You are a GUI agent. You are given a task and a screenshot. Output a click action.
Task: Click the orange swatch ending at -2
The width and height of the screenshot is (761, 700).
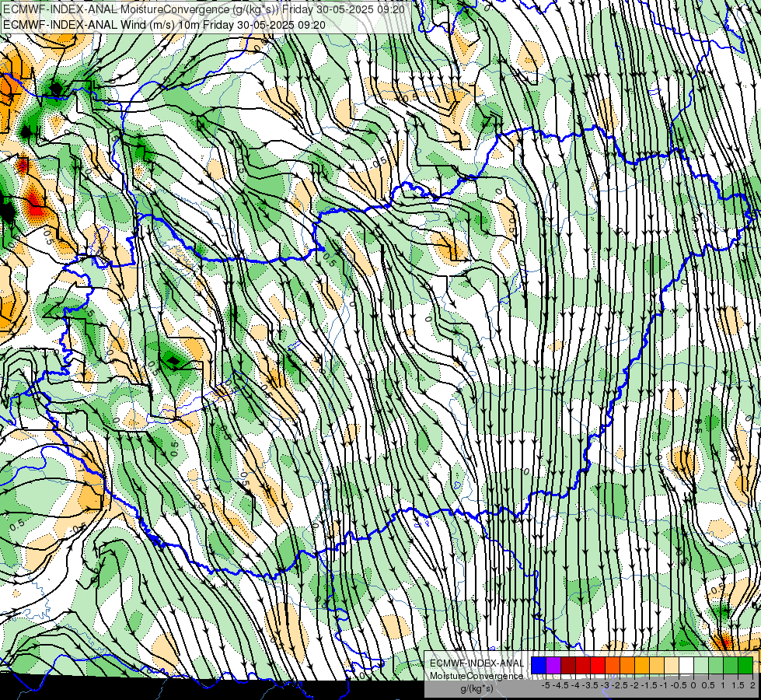(x=627, y=666)
